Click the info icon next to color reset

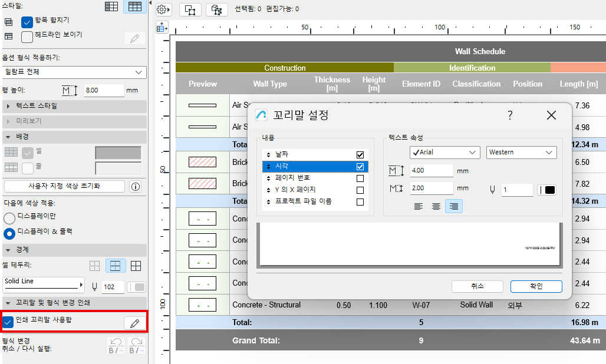click(x=136, y=187)
